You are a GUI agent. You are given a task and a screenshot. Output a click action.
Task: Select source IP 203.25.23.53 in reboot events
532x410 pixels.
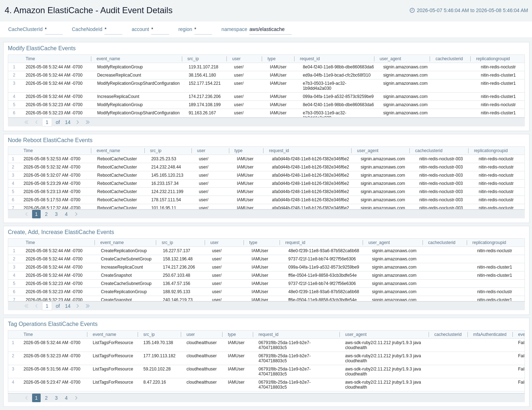click(x=164, y=159)
